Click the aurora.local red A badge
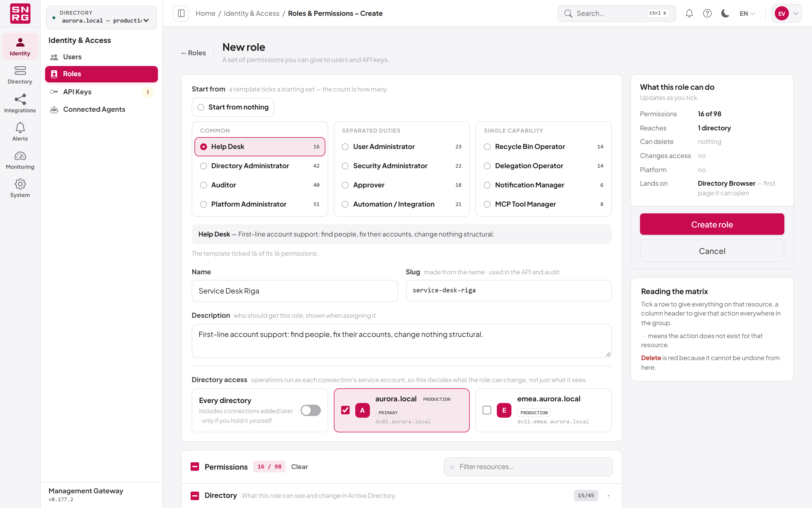This screenshot has height=508, width=812. [x=362, y=410]
